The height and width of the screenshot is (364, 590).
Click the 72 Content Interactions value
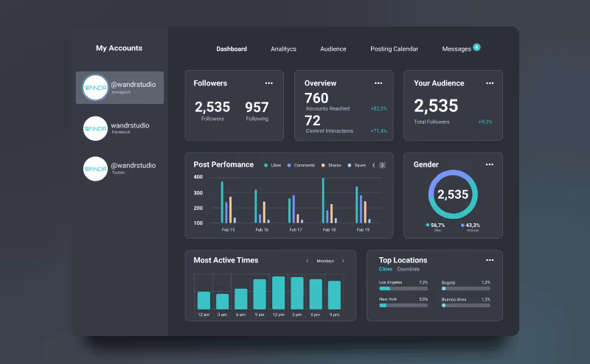pyautogui.click(x=312, y=121)
